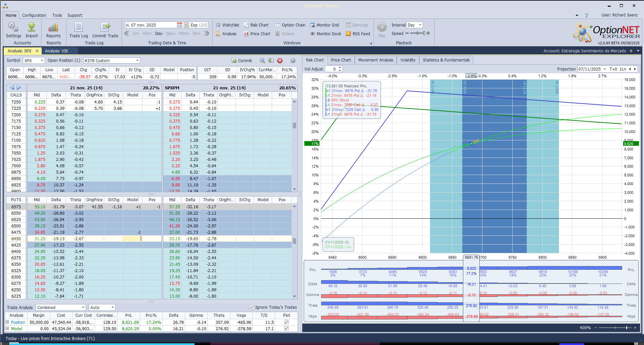The width and height of the screenshot is (644, 345).
Task: Select the Movement Analysis tab
Action: click(376, 60)
